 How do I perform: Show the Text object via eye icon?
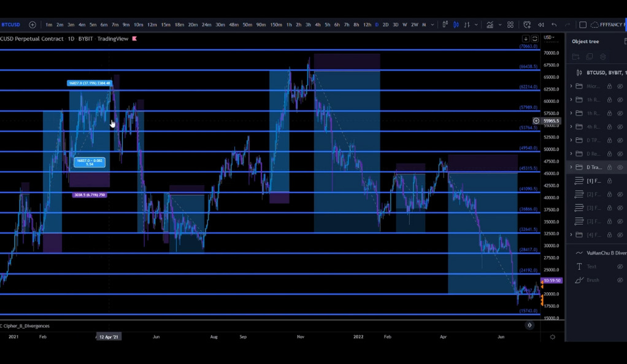[620, 267]
